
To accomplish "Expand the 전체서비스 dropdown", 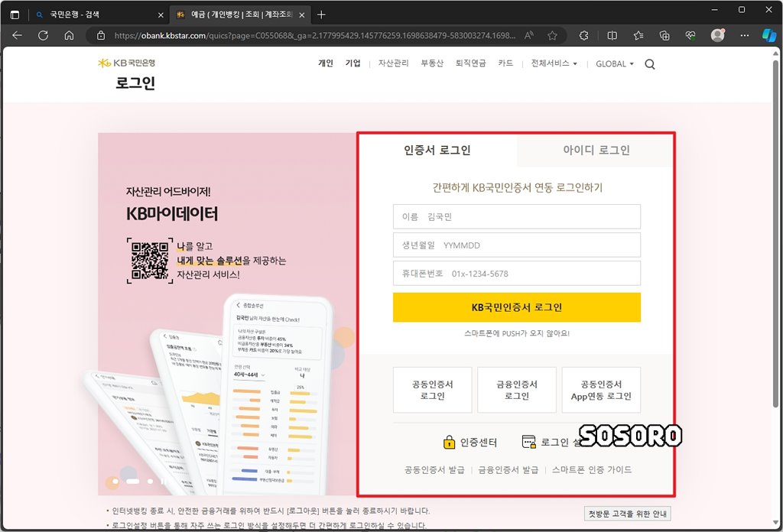I will coord(554,63).
